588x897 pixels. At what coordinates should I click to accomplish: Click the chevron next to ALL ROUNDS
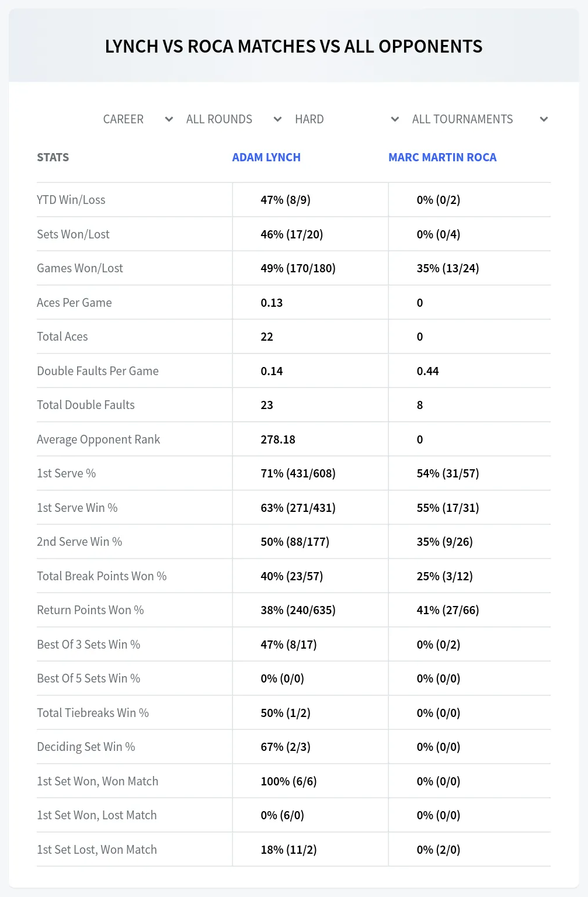pyautogui.click(x=278, y=119)
